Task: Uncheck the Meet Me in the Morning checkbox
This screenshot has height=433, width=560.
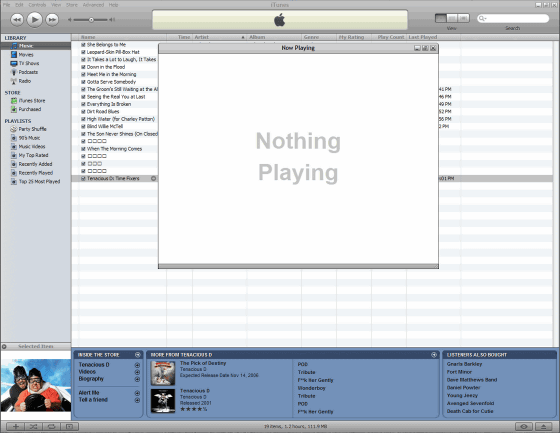Action: click(83, 74)
